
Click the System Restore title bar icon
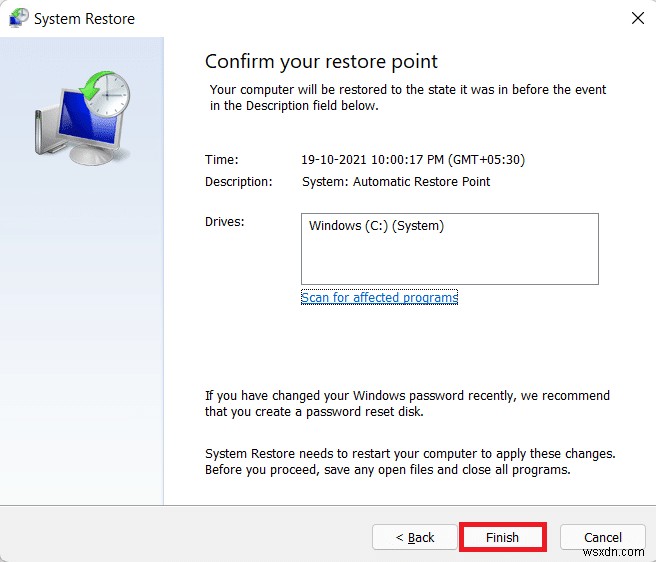(x=18, y=18)
